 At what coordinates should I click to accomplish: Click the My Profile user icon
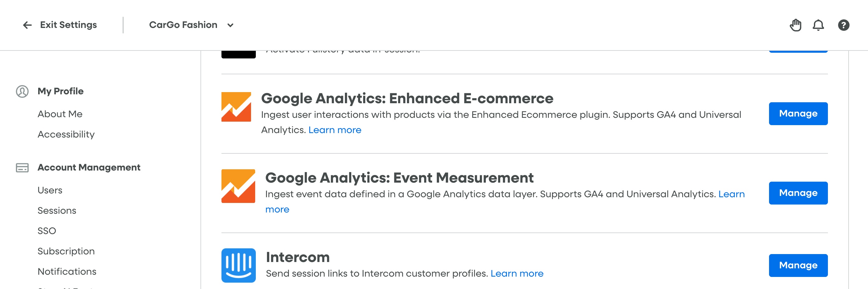point(22,91)
